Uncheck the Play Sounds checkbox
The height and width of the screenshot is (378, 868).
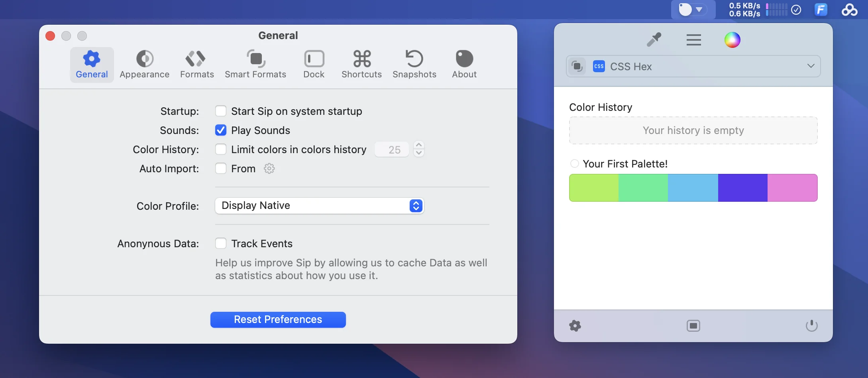[x=221, y=130]
